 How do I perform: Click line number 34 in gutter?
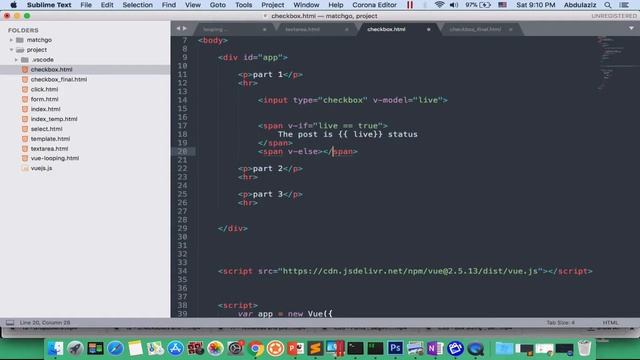click(182, 271)
